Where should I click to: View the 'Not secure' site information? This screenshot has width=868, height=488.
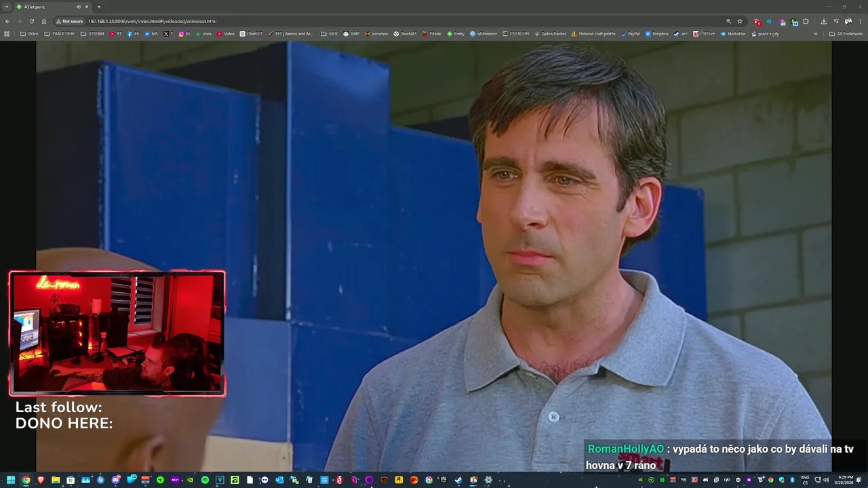pyautogui.click(x=70, y=21)
